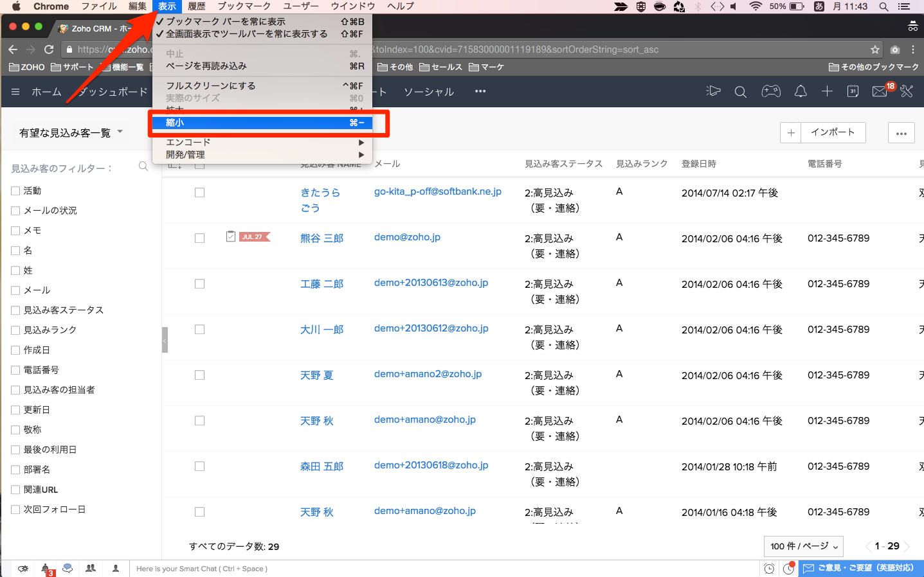
Task: Click the インポート button
Action: click(832, 132)
